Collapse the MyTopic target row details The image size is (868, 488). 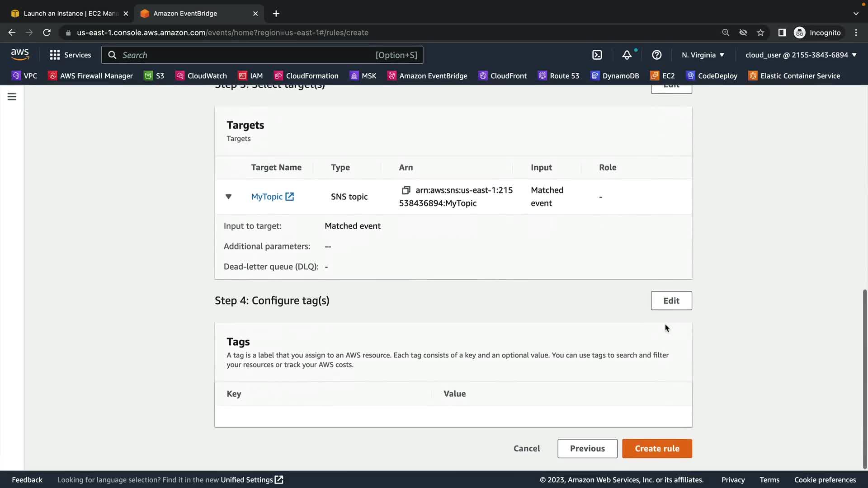coord(228,197)
